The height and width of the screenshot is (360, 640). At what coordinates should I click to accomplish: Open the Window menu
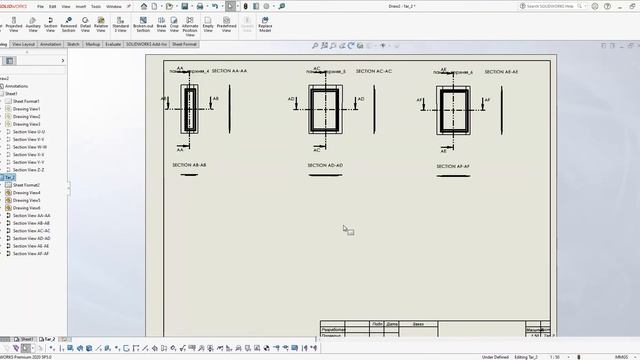pos(114,7)
